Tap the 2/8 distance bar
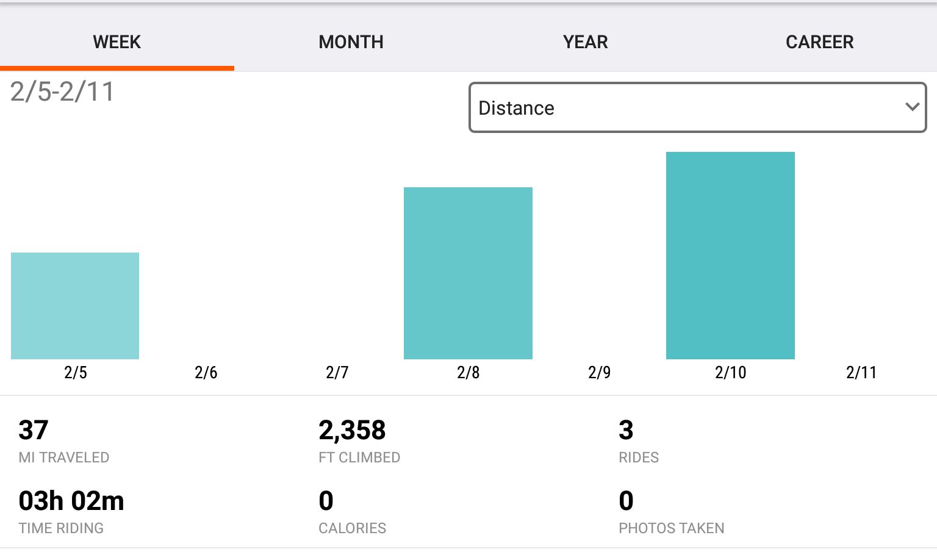This screenshot has height=560, width=937. pyautogui.click(x=468, y=273)
